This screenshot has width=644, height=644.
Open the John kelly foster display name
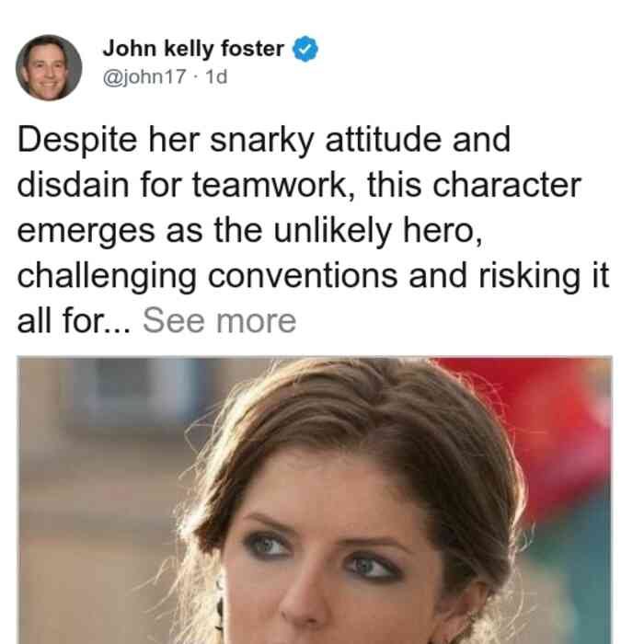pos(193,49)
